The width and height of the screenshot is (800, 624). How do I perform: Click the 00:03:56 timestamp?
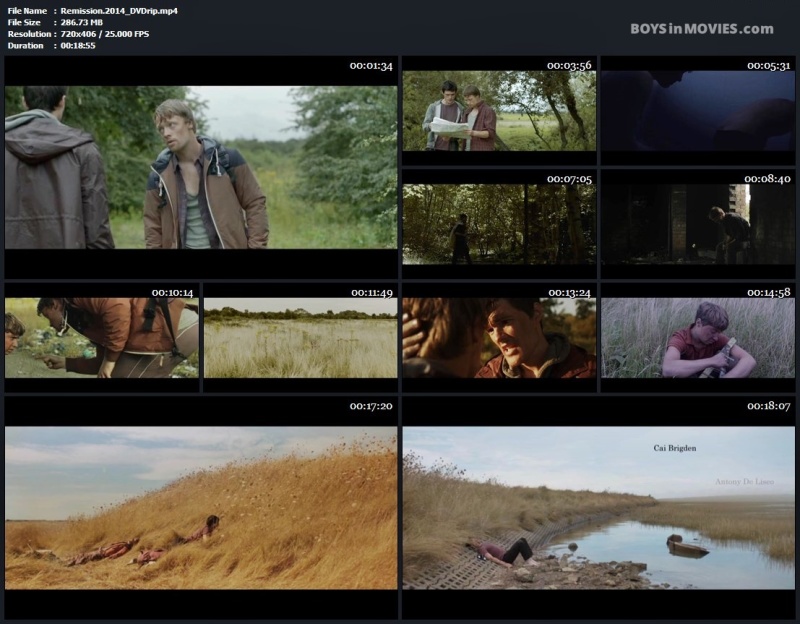coord(569,65)
